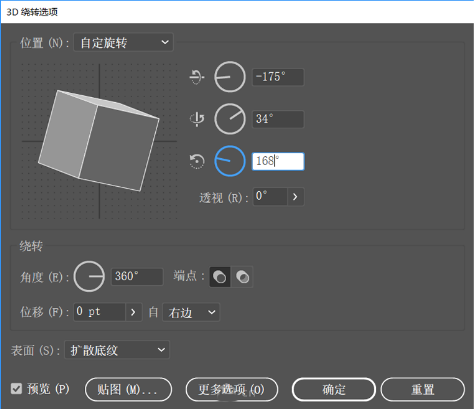Click the blue Z-axis rotation dial
The image size is (475, 409).
[230, 161]
